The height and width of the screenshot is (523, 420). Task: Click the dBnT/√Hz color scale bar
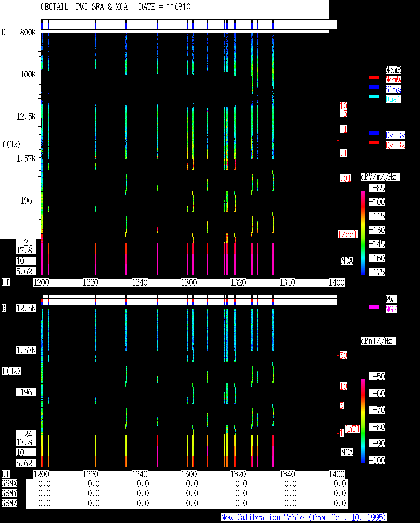pyautogui.click(x=363, y=421)
